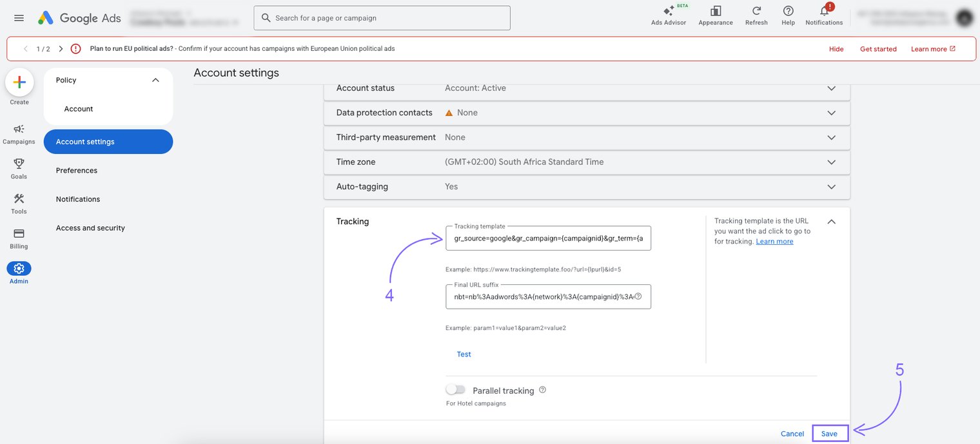Collapse the Tracking section
Image resolution: width=980 pixels, height=444 pixels.
[x=831, y=222]
